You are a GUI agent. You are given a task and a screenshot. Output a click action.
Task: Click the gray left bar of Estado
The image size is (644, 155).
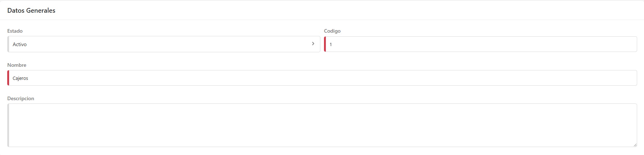click(x=8, y=44)
